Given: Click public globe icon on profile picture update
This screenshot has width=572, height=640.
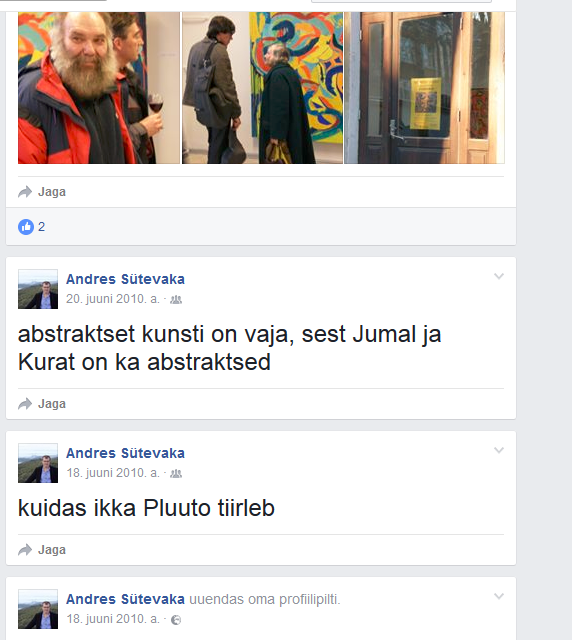Looking at the screenshot, I should [x=176, y=620].
